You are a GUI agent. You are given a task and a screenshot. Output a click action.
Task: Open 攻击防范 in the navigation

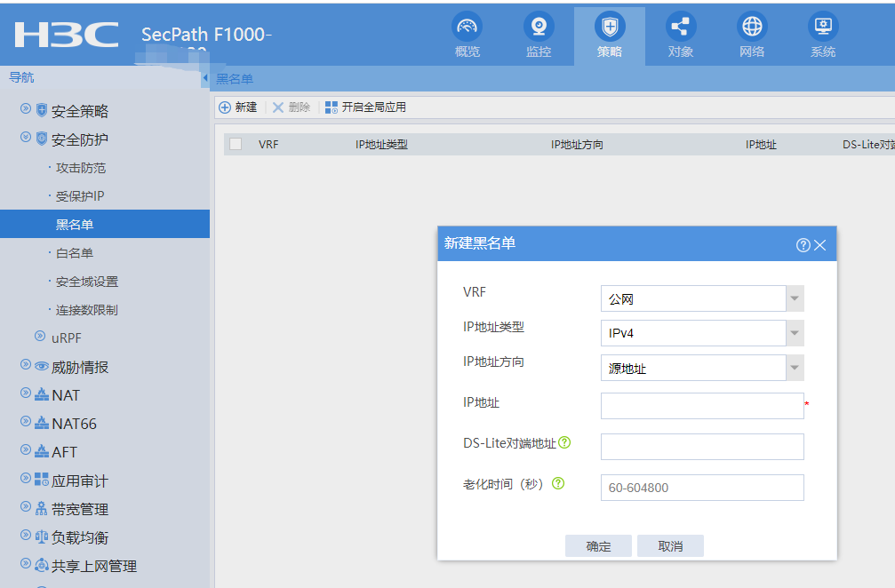(81, 168)
